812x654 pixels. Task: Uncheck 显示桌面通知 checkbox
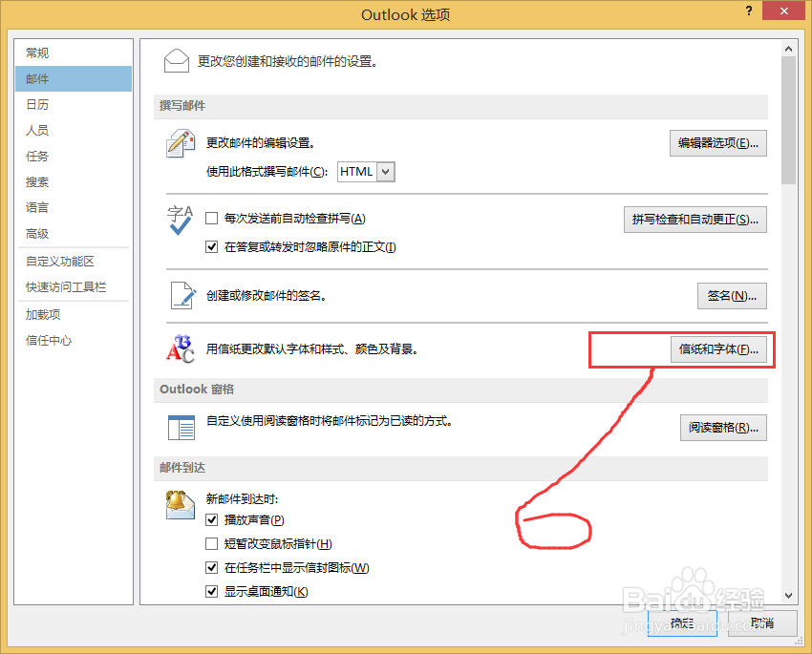click(x=211, y=591)
